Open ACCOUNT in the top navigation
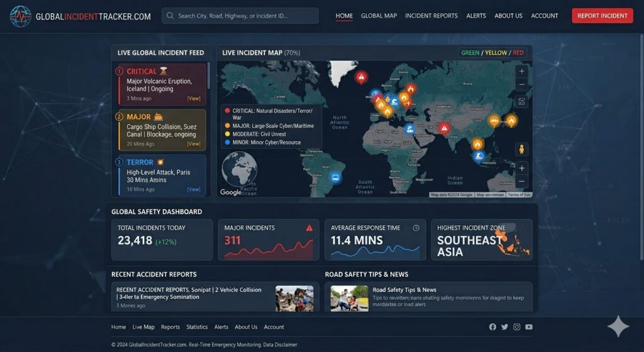644x352 pixels. 545,16
